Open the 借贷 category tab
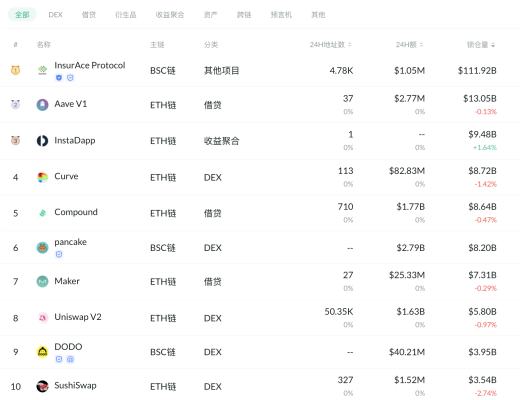Screen dimensions: 520x400 [89, 15]
